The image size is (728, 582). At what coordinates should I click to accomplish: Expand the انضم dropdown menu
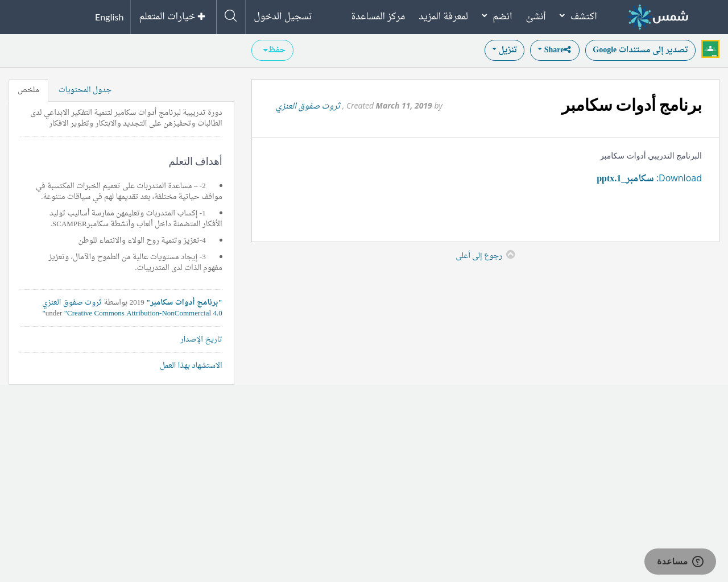click(x=497, y=16)
